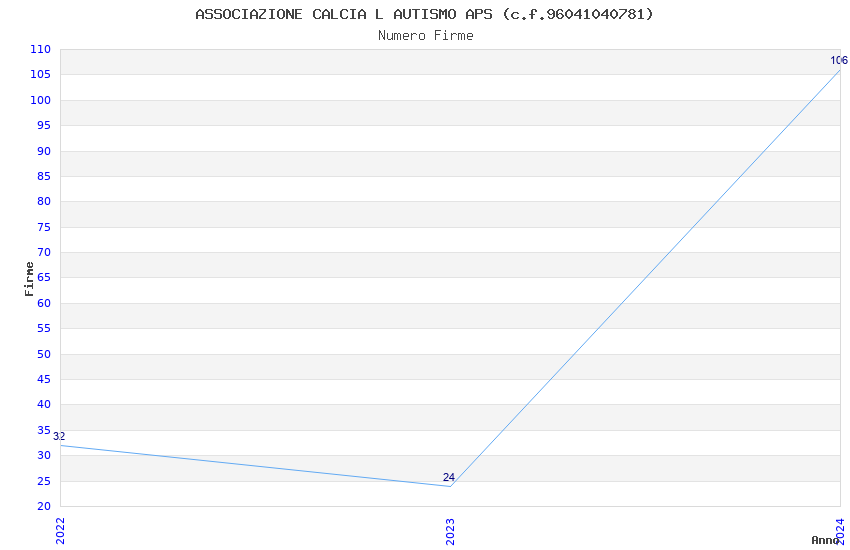Click the y-axis value 50
Image resolution: width=850 pixels, height=550 pixels.
coord(44,354)
